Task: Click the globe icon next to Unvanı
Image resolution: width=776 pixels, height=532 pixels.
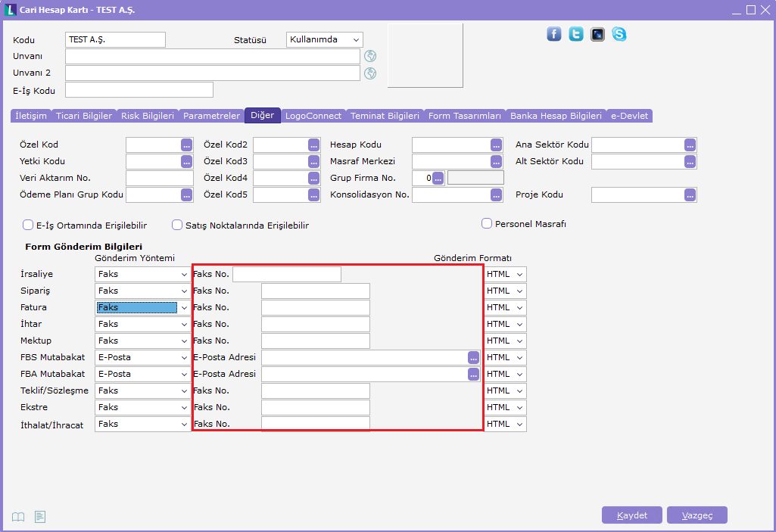Action: (370, 56)
